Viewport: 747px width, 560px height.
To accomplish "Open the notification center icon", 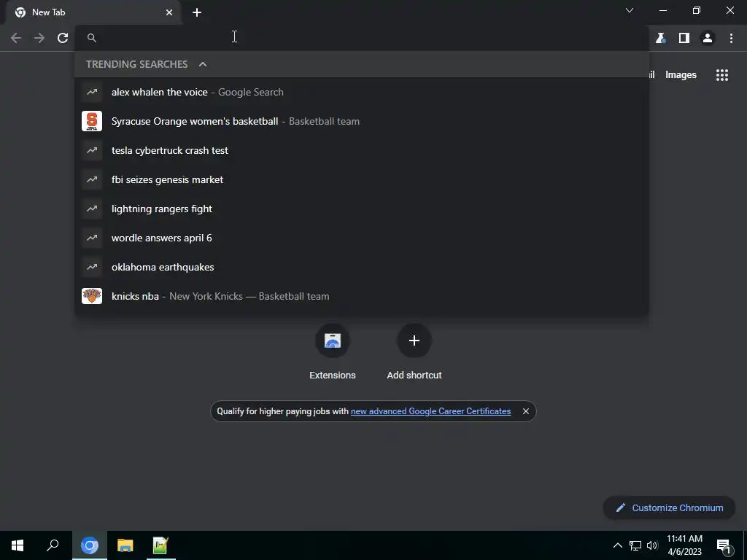I will point(724,546).
